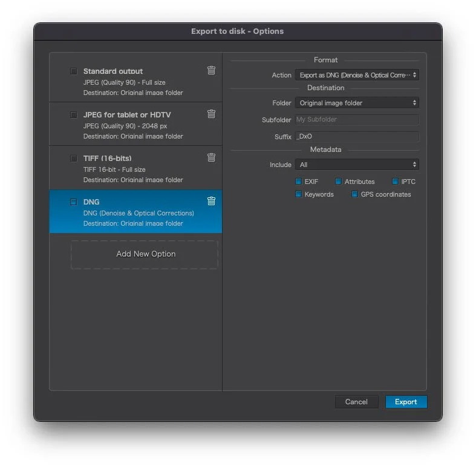The image size is (476, 466).
Task: Enable the JPEG for tablet or HDTV checkbox
Action: coord(73,114)
